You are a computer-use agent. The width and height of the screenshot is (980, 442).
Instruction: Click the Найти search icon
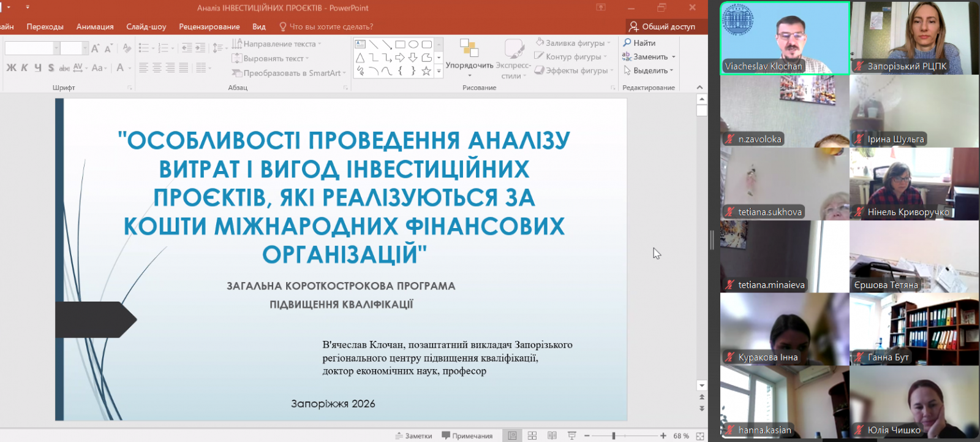tap(627, 43)
